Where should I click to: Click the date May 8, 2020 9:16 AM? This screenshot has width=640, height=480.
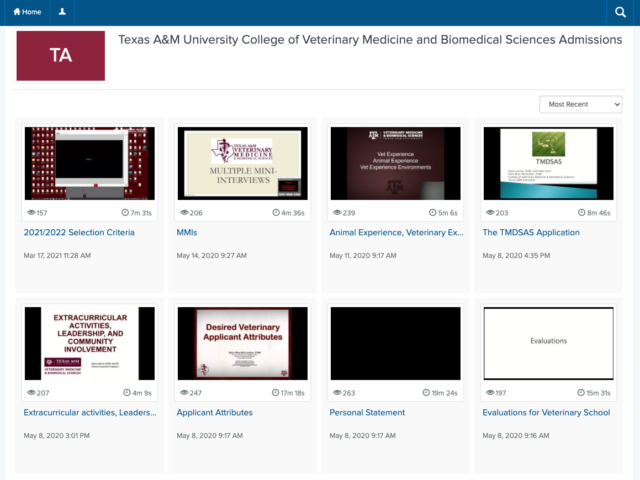click(x=516, y=436)
